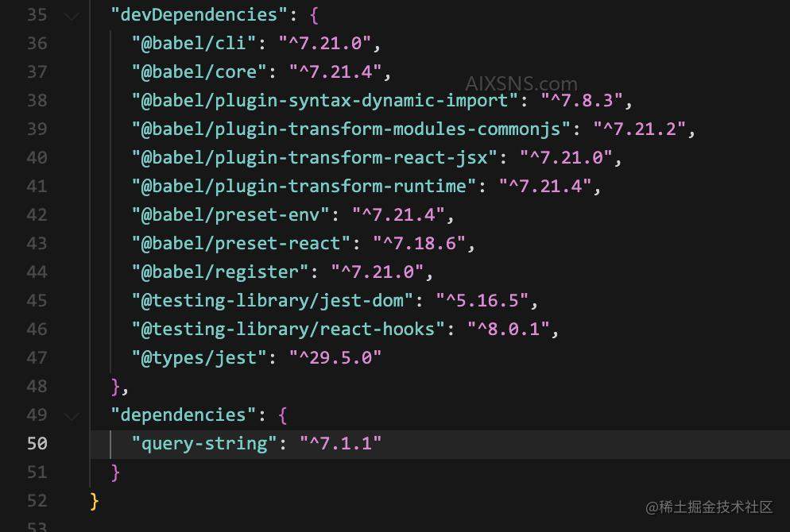Click the "@types/jest" key
The width and height of the screenshot is (790, 532).
point(199,358)
